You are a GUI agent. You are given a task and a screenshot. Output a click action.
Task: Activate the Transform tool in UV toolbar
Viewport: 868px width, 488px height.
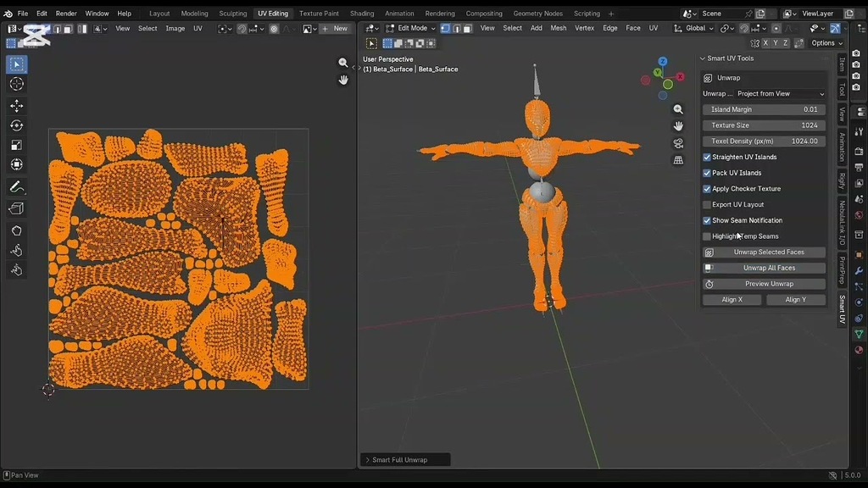point(17,165)
